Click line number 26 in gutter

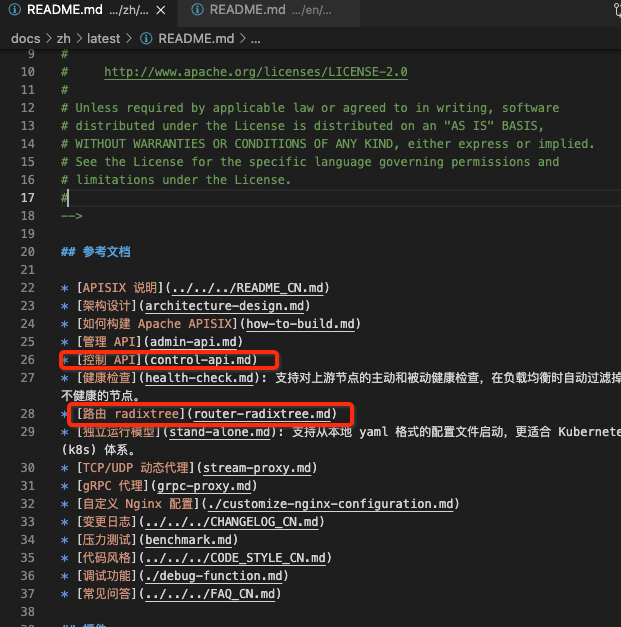coord(28,360)
